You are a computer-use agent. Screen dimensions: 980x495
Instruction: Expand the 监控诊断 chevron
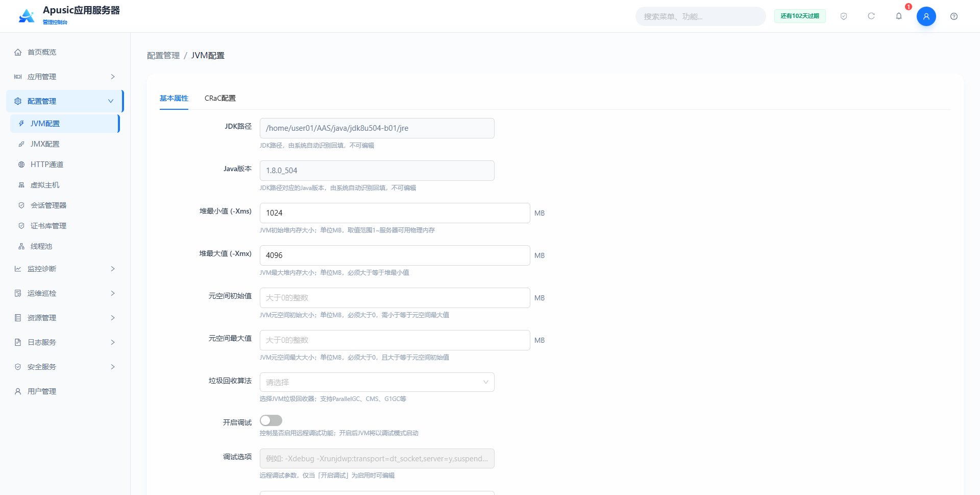point(113,269)
